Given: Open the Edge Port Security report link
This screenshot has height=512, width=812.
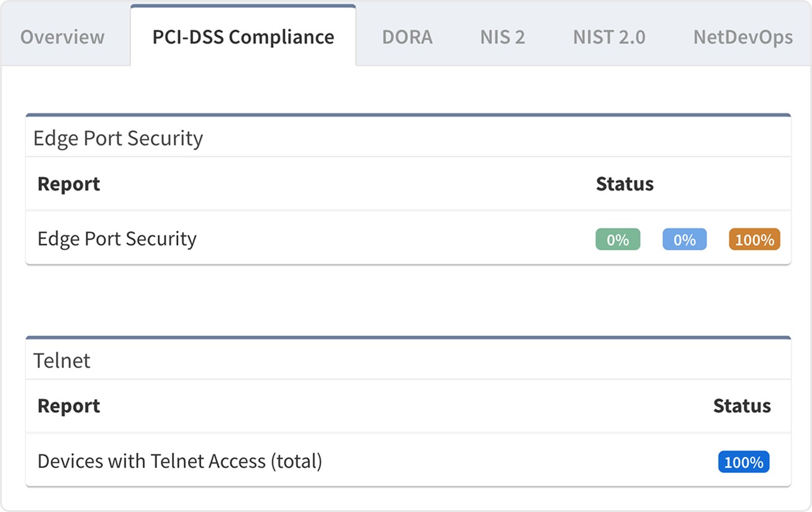Looking at the screenshot, I should (117, 239).
